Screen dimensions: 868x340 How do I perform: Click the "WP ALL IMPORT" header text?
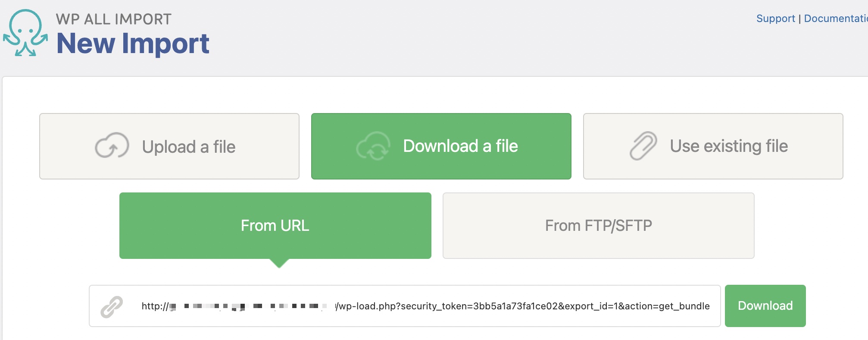click(x=114, y=19)
